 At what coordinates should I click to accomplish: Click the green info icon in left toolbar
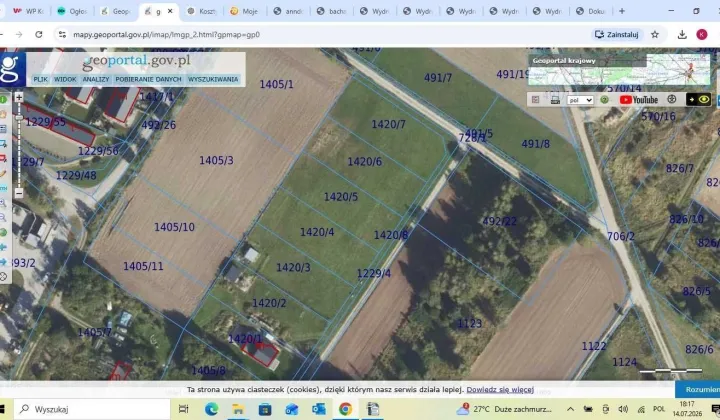(x=3, y=99)
